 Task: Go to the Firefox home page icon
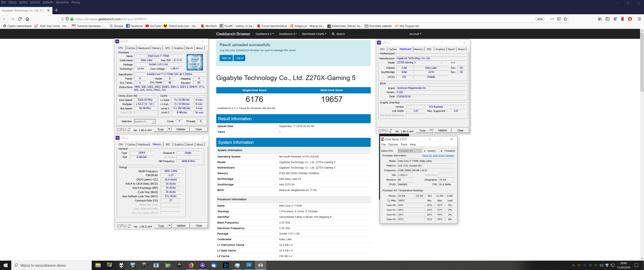coord(28,19)
